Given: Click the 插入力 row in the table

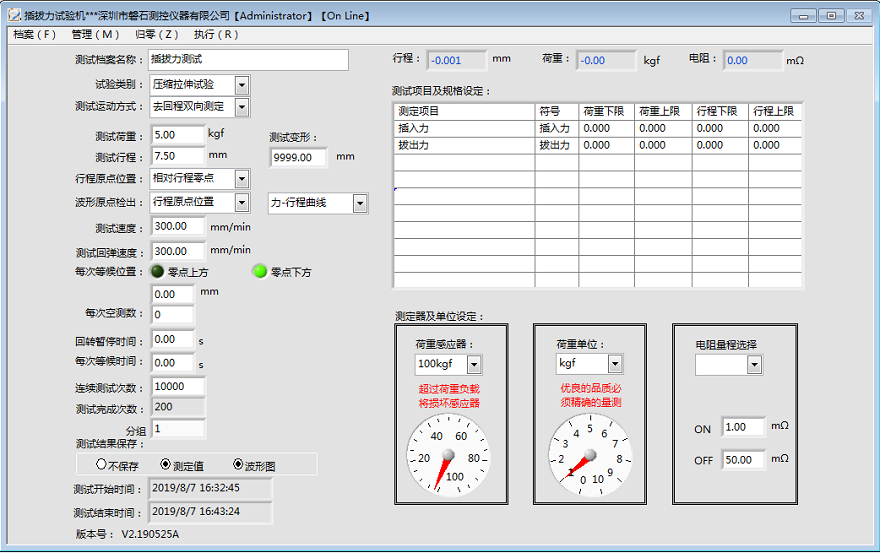Looking at the screenshot, I should coord(464,128).
